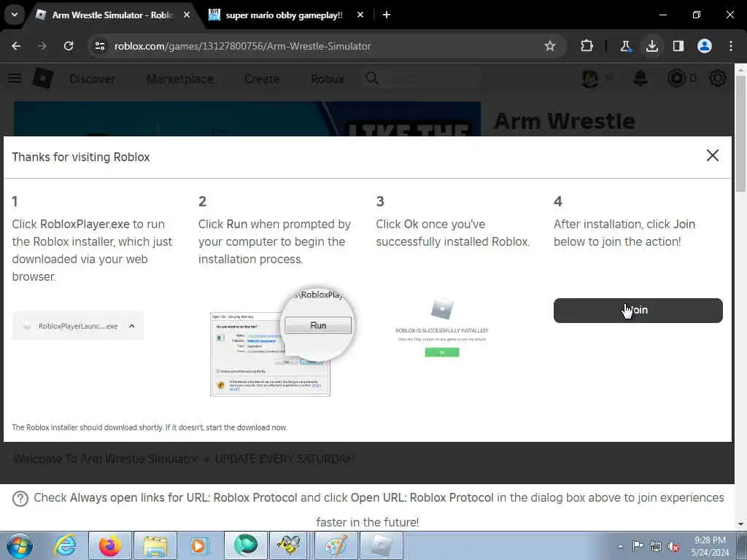This screenshot has width=747, height=560.
Task: Open the Paint palette taskbar icon
Action: [336, 545]
